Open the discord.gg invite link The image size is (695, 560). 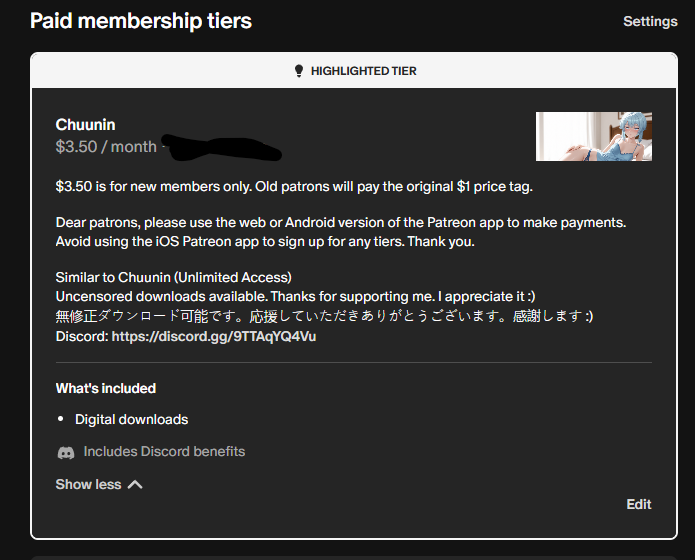point(214,336)
